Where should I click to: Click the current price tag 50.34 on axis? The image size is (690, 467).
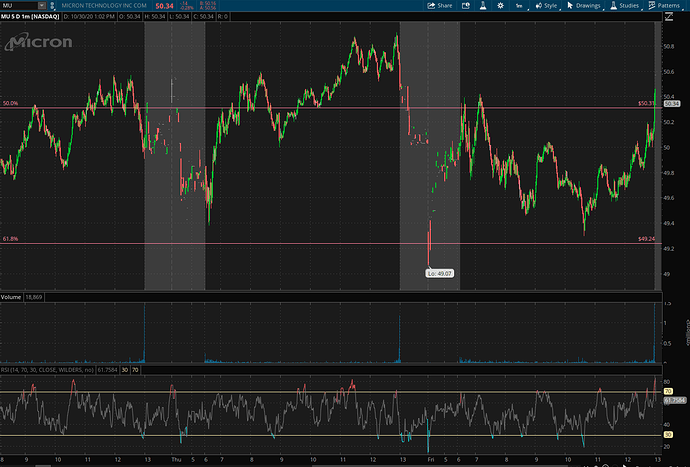tap(671, 104)
